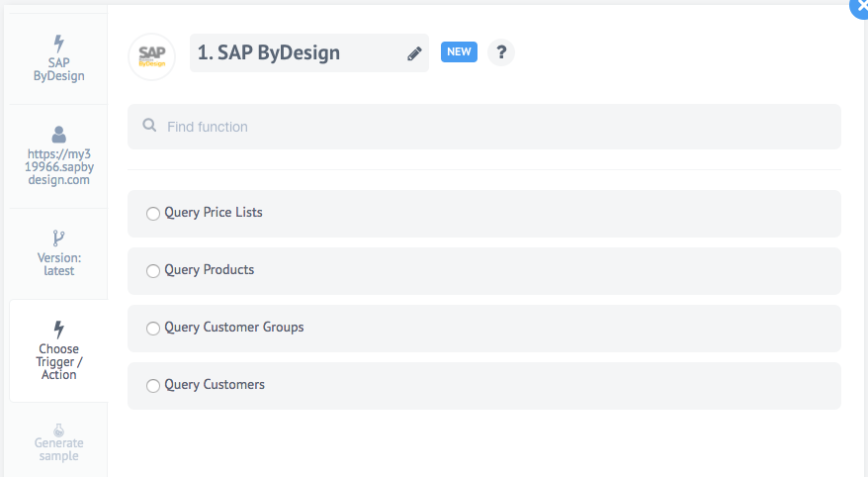Click the 'Query Customers' label text
868x477 pixels.
point(215,385)
